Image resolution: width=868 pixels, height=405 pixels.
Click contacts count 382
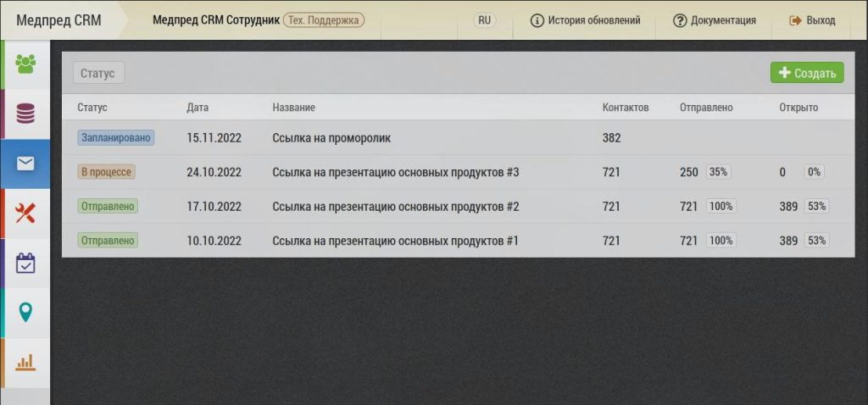(612, 138)
